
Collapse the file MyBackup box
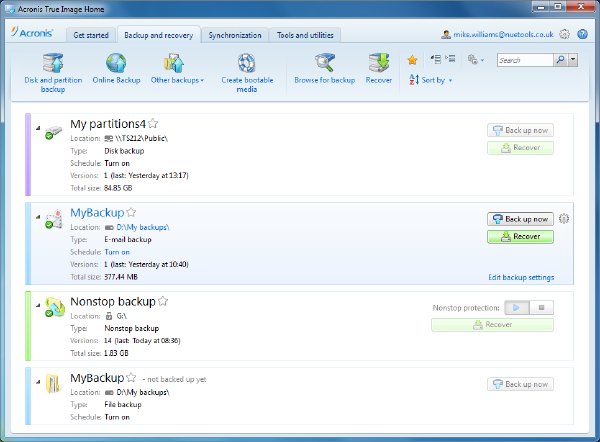pyautogui.click(x=38, y=382)
